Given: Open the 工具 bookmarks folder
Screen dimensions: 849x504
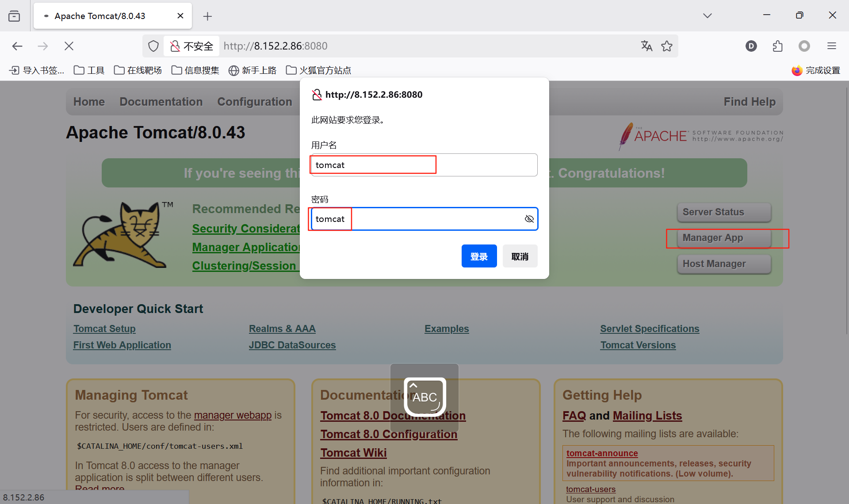Looking at the screenshot, I should tap(89, 70).
